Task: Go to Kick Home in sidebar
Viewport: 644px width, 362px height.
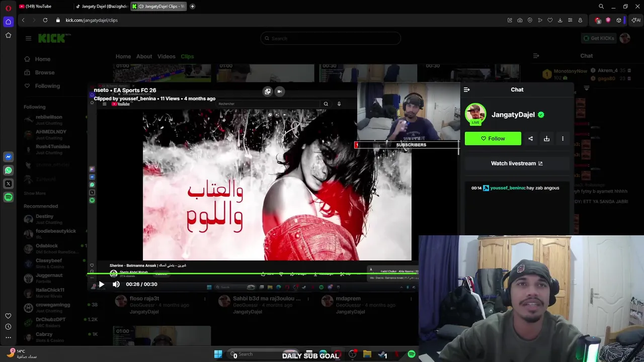Action: click(43, 59)
